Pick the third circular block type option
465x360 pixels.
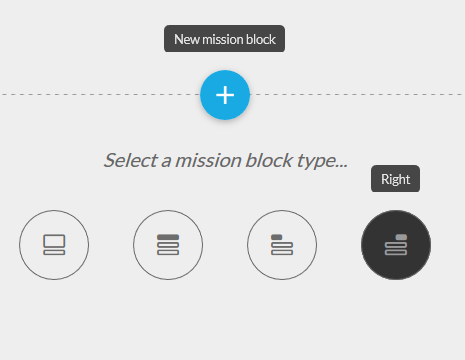(282, 245)
